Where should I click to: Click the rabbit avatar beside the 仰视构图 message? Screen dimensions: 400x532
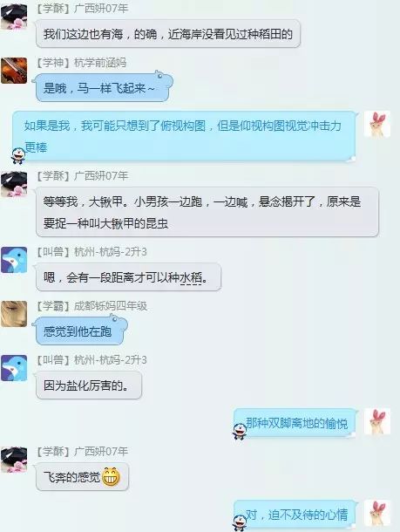tap(377, 124)
